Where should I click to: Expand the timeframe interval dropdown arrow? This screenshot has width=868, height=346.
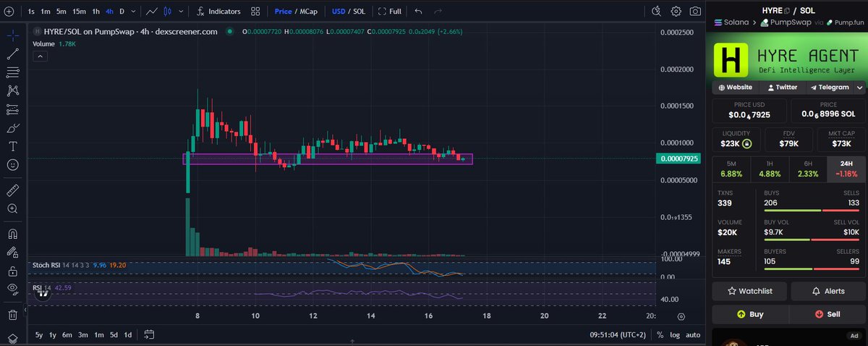point(132,12)
